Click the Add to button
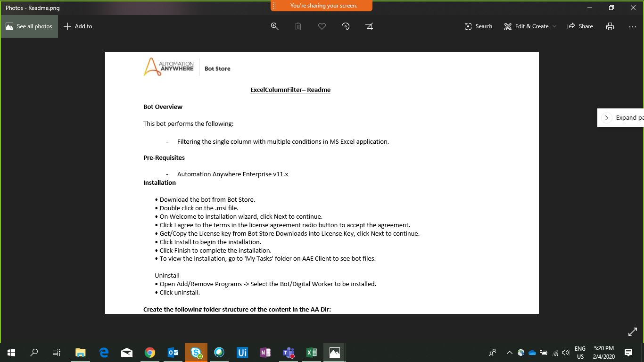The image size is (644, 362). click(78, 26)
